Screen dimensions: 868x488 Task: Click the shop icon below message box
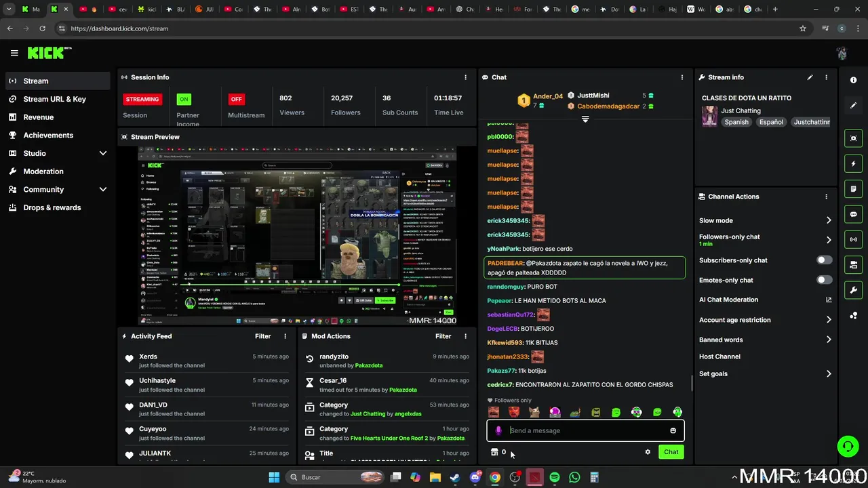(494, 452)
